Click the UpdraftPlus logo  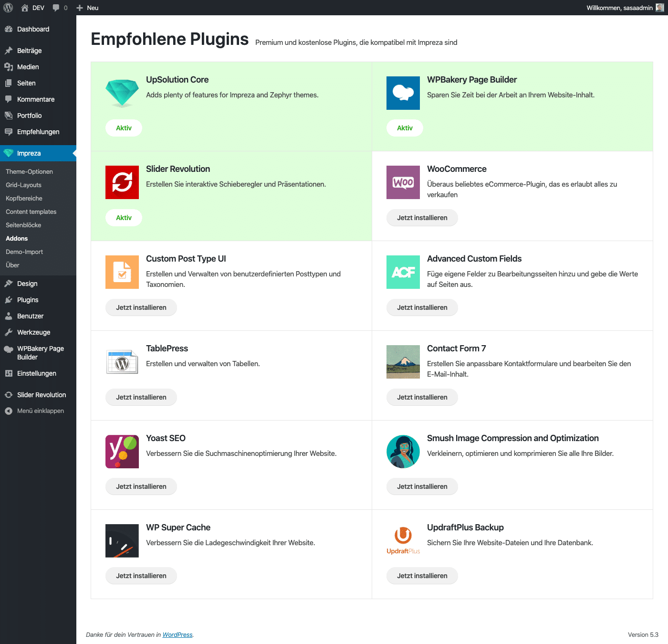coord(403,541)
